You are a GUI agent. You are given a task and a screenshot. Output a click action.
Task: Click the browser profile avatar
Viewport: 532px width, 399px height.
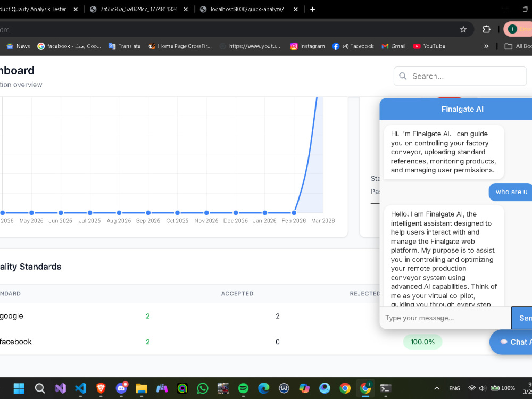512,29
